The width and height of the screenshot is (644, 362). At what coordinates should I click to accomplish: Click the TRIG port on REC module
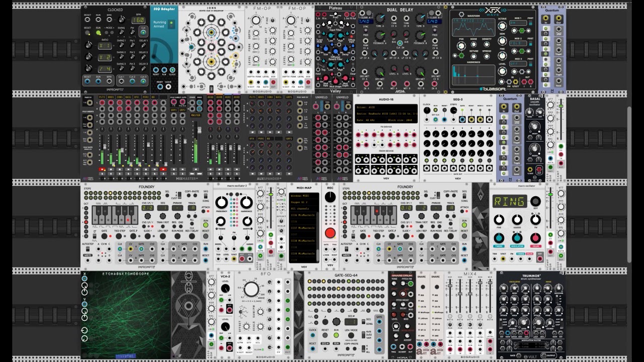point(335,250)
